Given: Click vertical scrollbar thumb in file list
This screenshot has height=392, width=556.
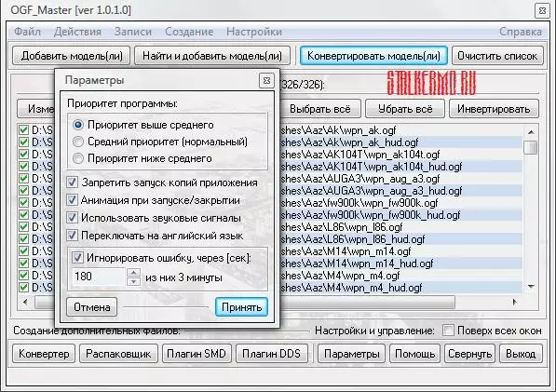Looking at the screenshot, I should 531,147.
